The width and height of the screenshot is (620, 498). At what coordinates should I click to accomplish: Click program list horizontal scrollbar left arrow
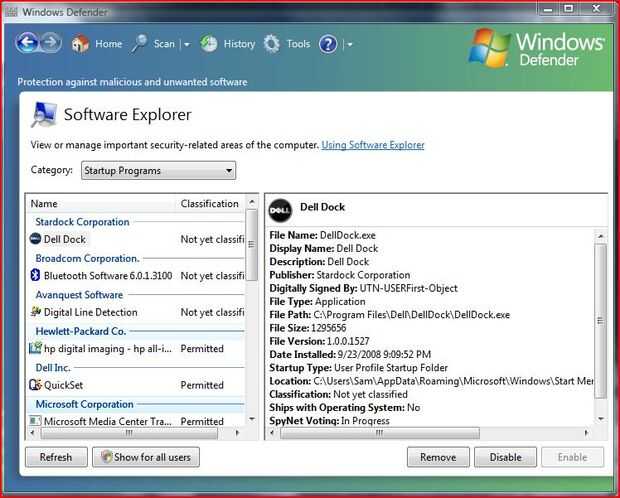pyautogui.click(x=33, y=433)
